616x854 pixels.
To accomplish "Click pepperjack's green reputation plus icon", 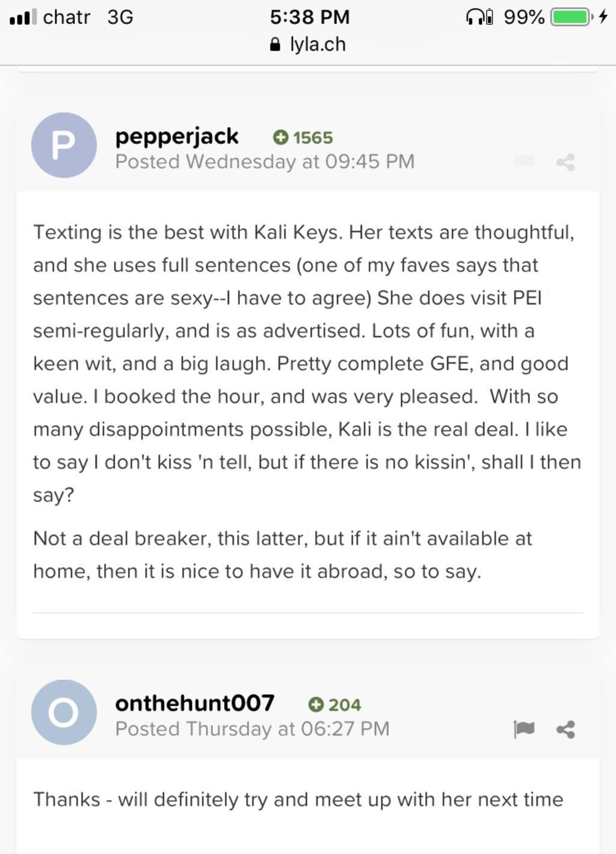I will 280,138.
